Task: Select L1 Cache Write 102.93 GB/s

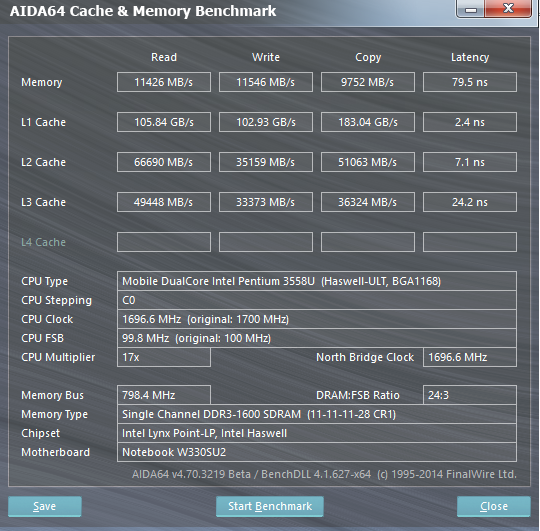Action: (266, 122)
